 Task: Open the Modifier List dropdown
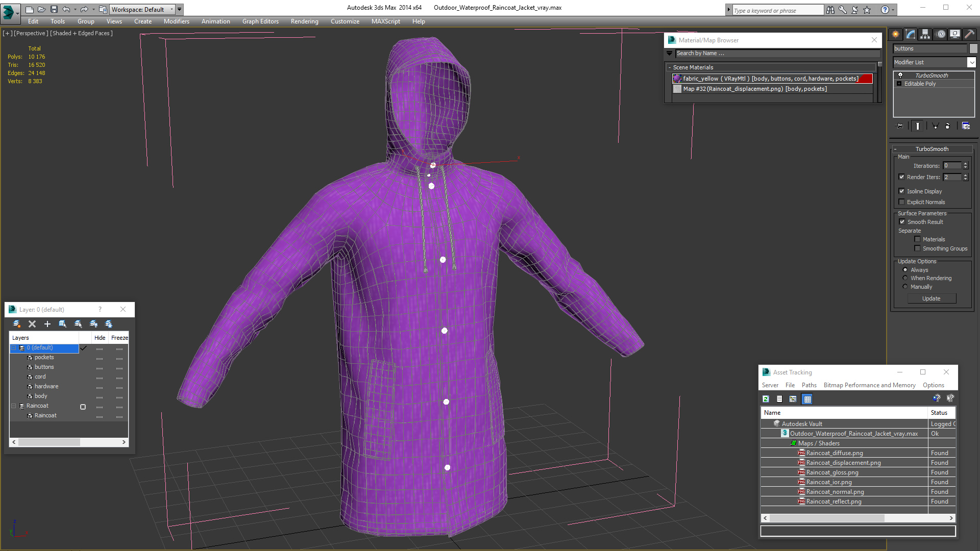point(971,62)
